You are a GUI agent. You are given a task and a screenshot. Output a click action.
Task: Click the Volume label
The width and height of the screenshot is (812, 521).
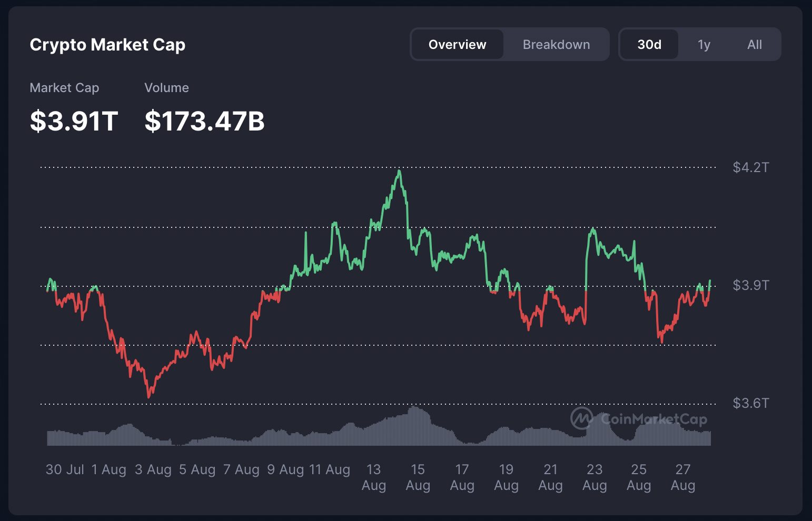[x=166, y=88]
